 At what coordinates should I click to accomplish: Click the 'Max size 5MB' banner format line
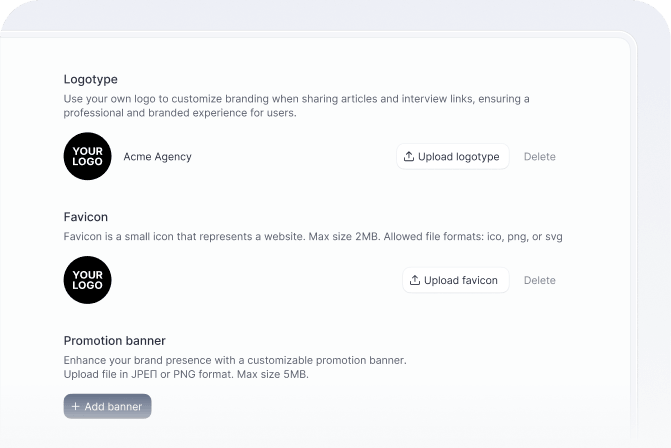186,374
